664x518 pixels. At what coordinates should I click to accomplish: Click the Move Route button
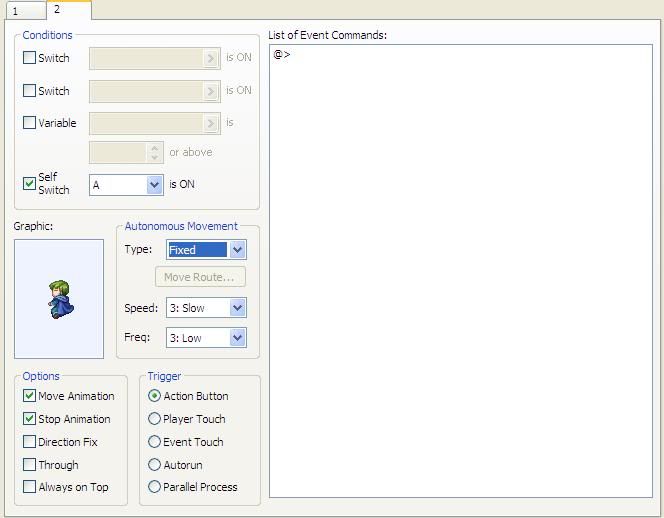200,277
